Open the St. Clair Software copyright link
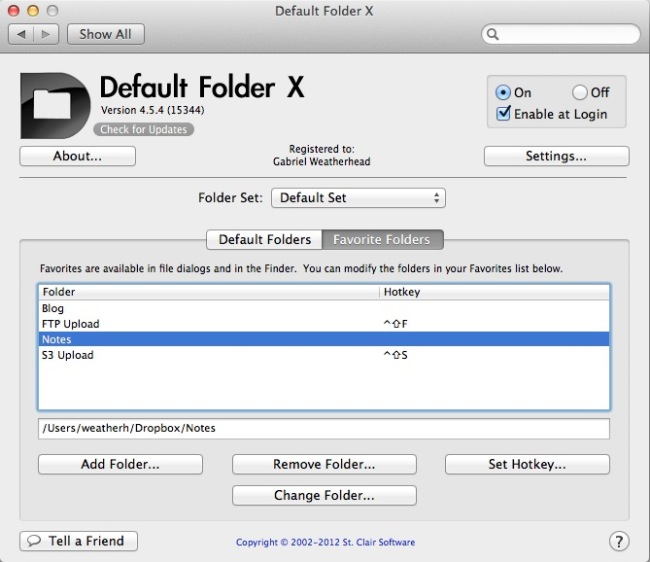650x562 pixels. click(x=325, y=542)
